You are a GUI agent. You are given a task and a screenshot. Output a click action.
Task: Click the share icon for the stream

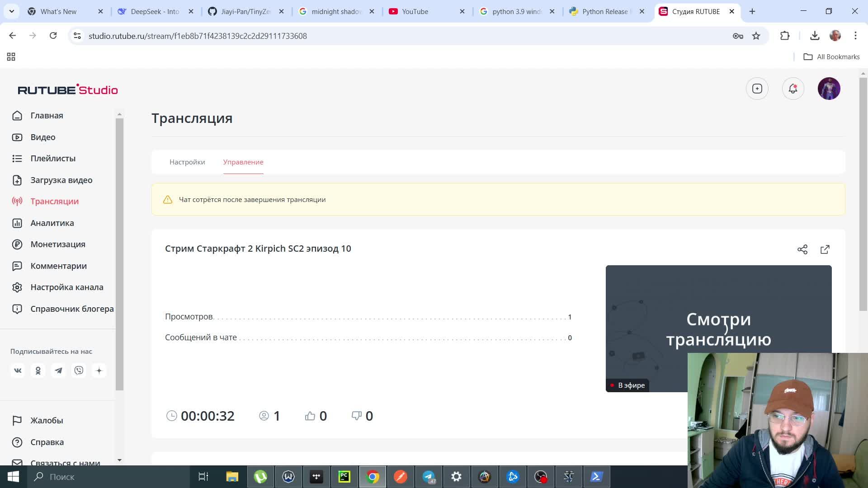(802, 249)
